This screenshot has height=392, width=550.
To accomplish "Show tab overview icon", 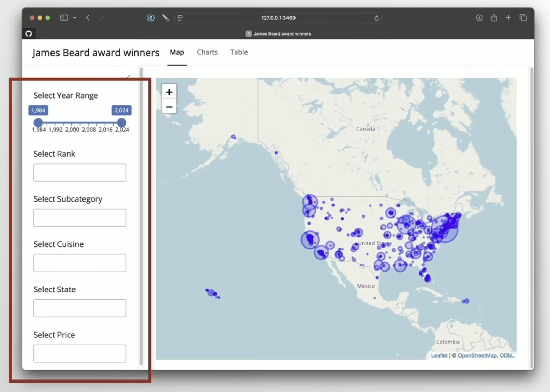I will click(x=523, y=17).
